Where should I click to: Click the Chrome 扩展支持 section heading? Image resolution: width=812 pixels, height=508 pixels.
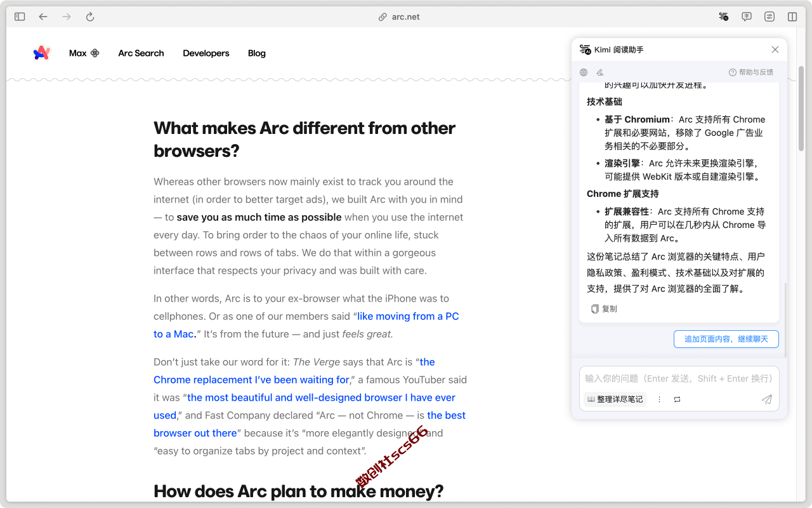tap(623, 194)
